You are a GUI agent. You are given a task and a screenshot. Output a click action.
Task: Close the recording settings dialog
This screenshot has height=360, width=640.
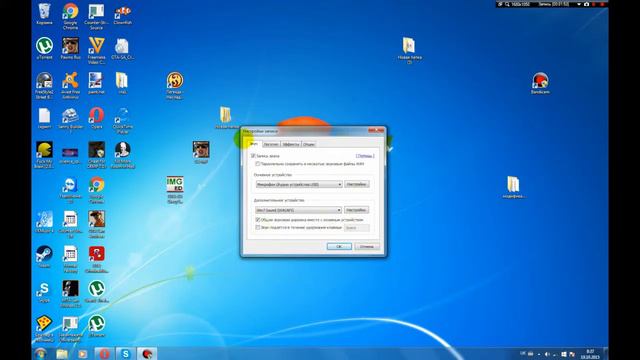(376, 130)
